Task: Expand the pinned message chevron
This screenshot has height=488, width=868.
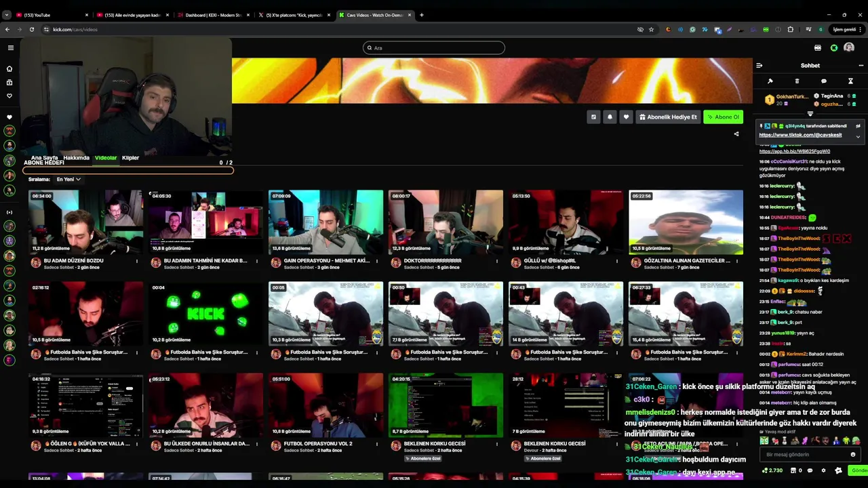Action: [x=858, y=137]
